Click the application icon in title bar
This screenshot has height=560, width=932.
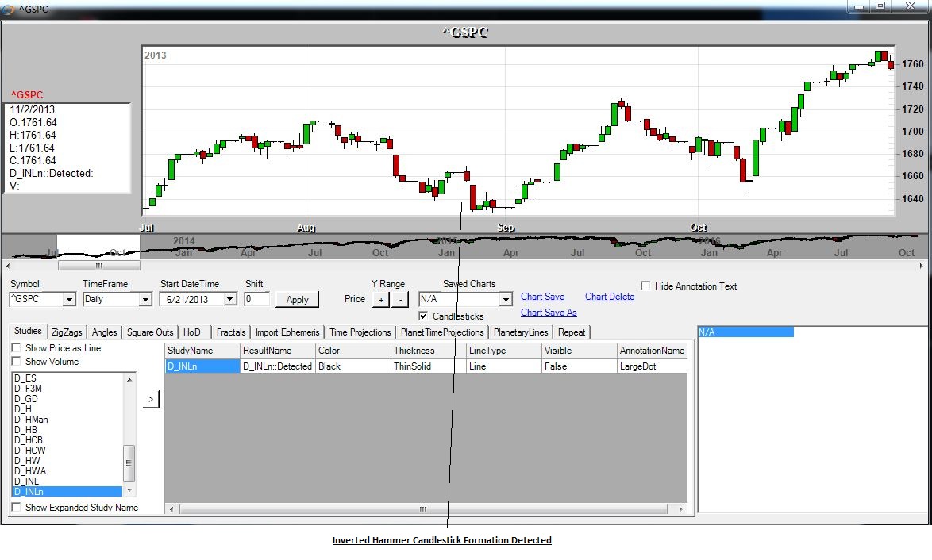click(x=10, y=9)
